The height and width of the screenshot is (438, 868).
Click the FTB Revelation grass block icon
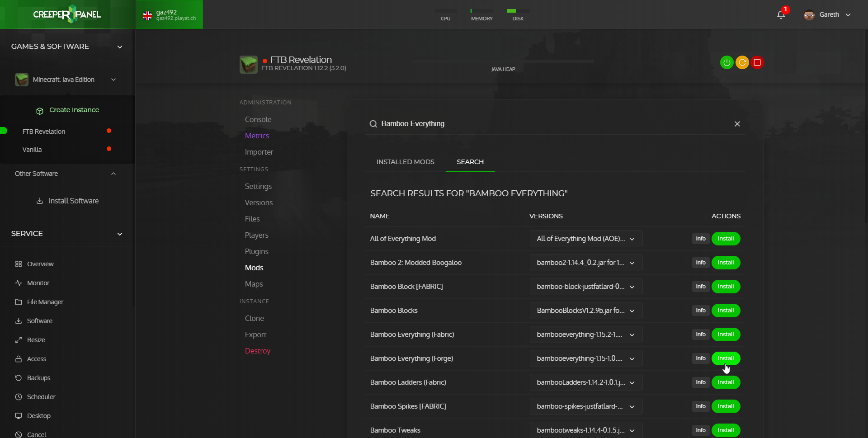coord(248,65)
